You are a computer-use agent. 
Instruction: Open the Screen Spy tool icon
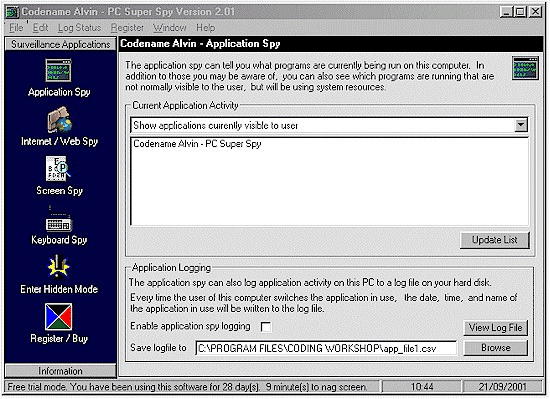[58, 169]
